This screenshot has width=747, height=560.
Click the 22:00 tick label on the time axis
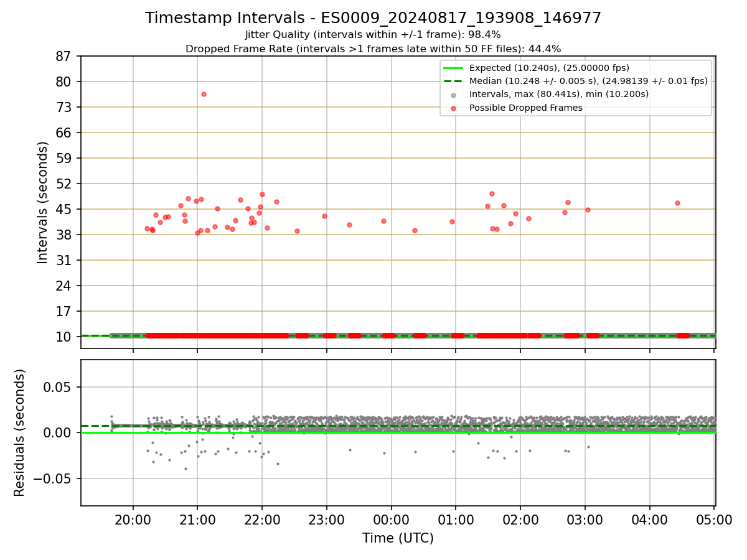pyautogui.click(x=262, y=520)
